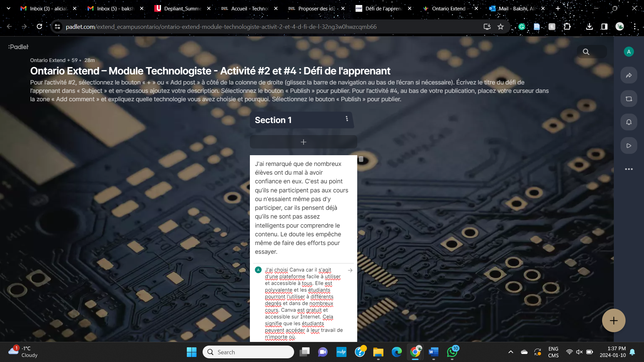Submit comment with arrow icon
This screenshot has width=644, height=362.
coord(350,270)
